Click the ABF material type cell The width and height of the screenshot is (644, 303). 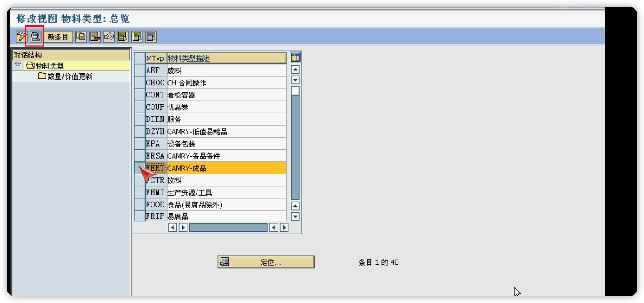156,71
